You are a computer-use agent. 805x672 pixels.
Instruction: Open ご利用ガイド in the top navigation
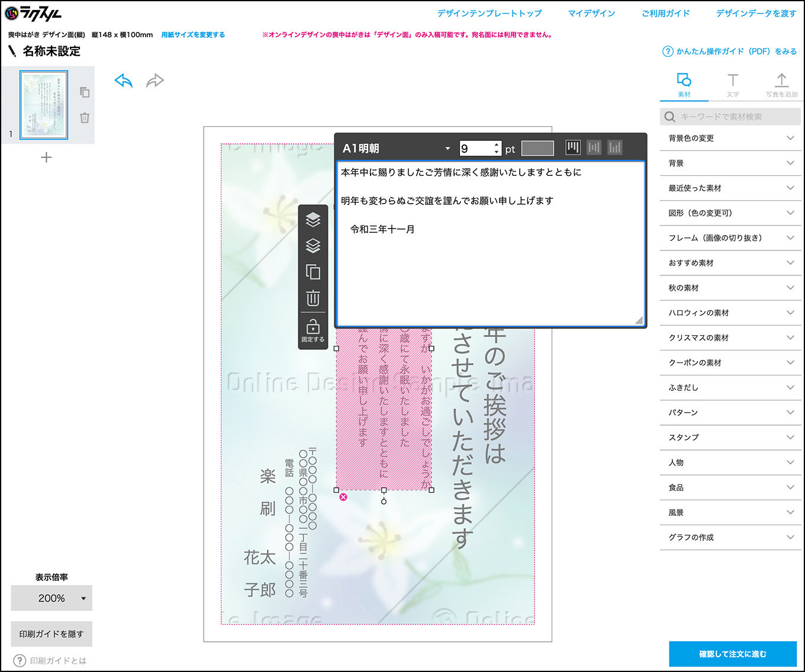(x=665, y=13)
